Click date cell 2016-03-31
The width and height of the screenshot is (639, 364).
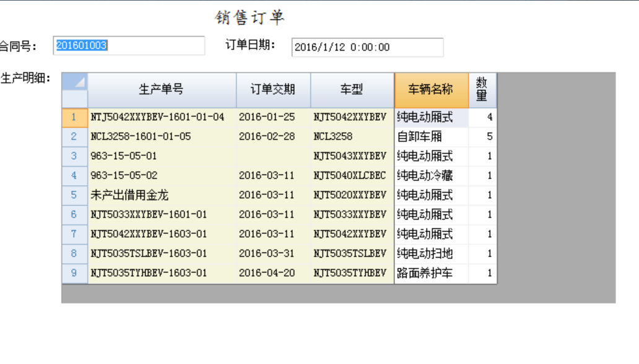click(274, 254)
